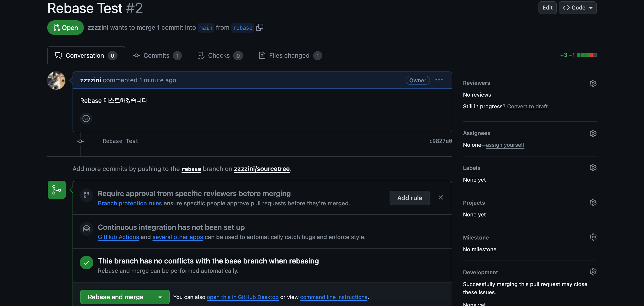Copy the rebase branch name icon
This screenshot has height=306, width=644.
[260, 27]
